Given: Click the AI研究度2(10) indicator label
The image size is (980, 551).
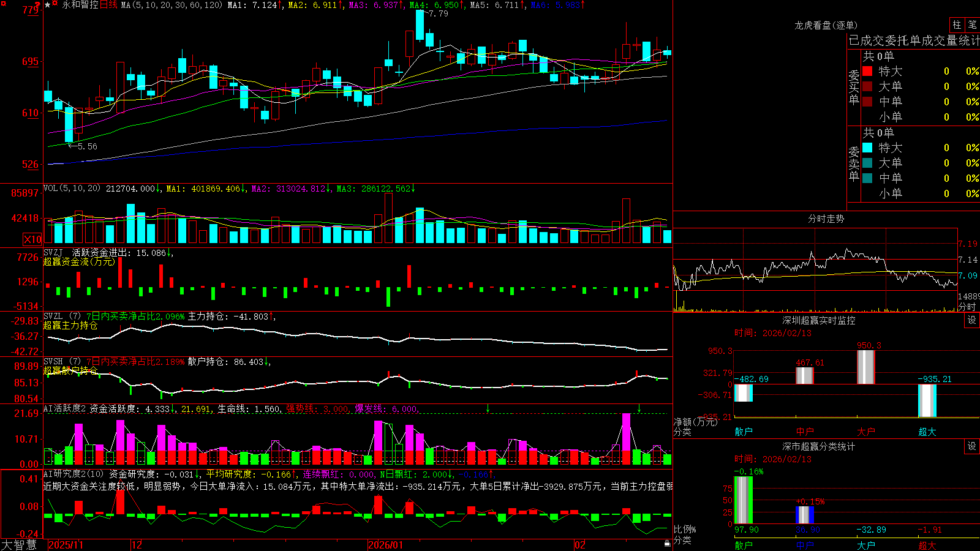Looking at the screenshot, I should pyautogui.click(x=74, y=474).
